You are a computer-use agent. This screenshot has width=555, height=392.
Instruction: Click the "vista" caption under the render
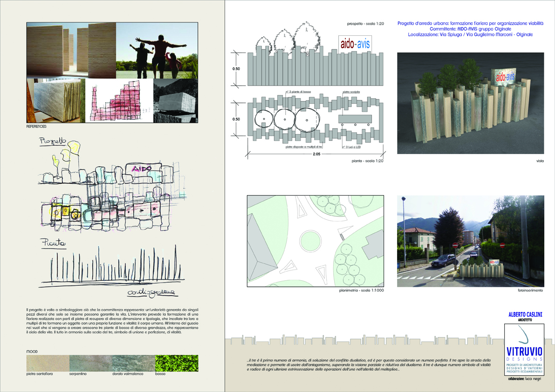(540, 161)
